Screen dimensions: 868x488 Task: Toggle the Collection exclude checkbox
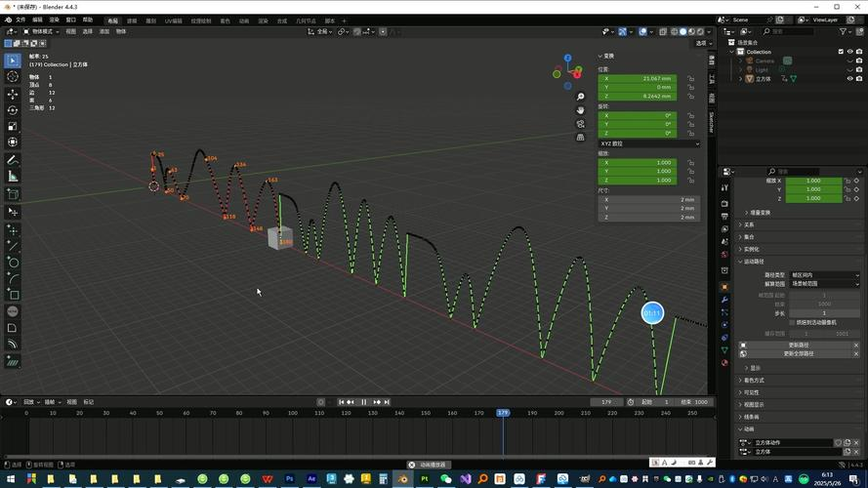click(841, 52)
